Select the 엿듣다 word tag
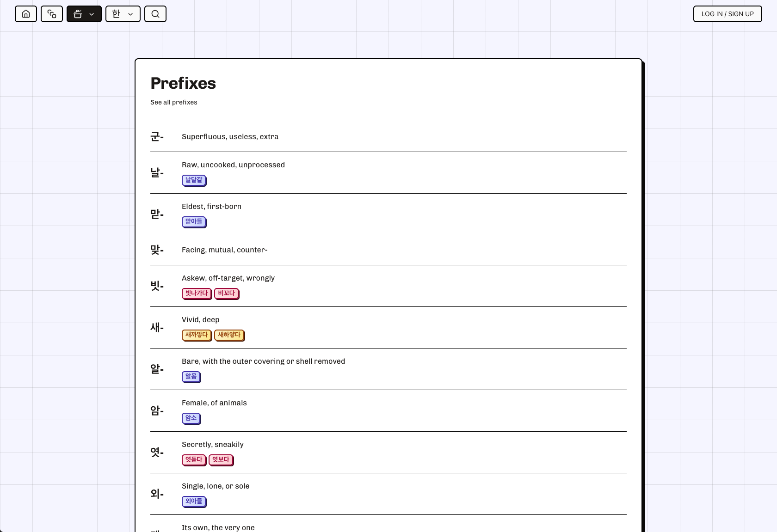 (194, 459)
